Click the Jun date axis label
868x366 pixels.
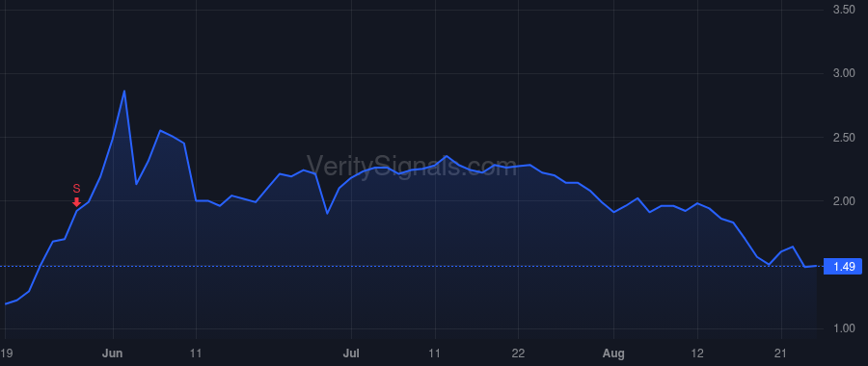(113, 353)
